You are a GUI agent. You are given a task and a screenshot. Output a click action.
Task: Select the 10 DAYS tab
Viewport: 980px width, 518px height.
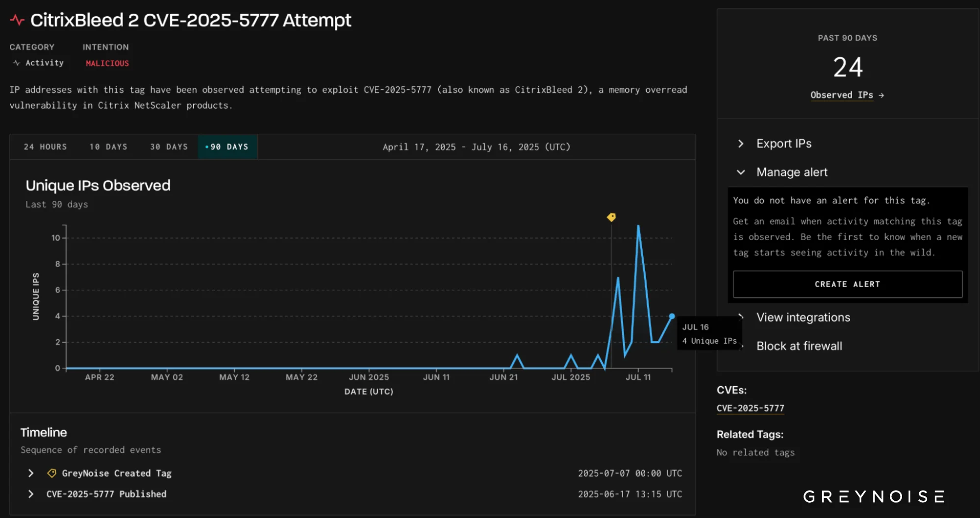[107, 147]
